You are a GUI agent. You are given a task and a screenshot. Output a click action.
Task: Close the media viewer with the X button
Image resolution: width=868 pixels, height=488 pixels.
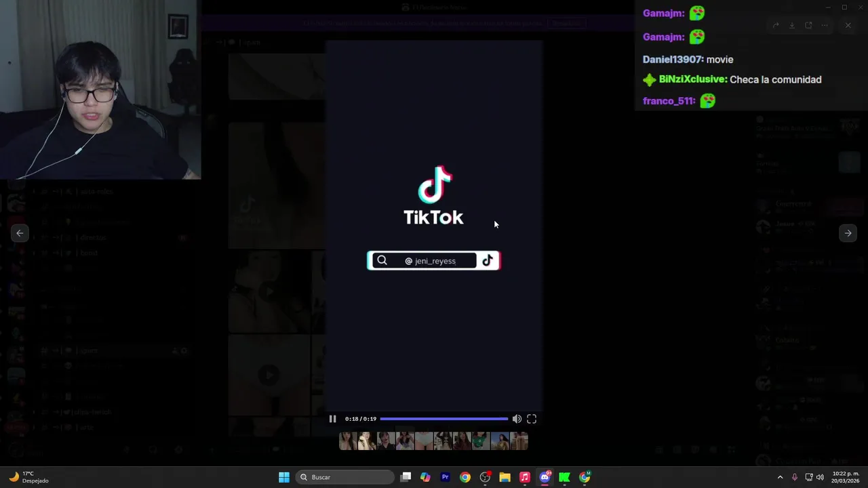(848, 26)
